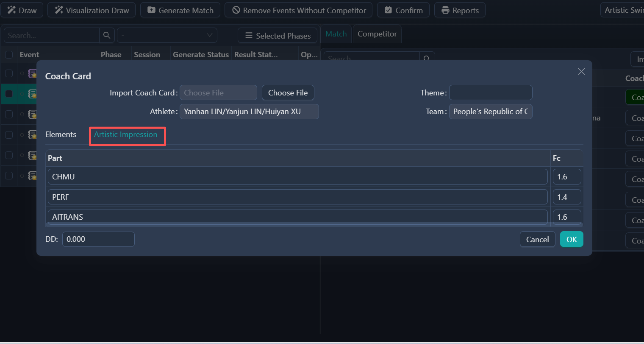
Task: Click the Choose File button
Action: 288,92
